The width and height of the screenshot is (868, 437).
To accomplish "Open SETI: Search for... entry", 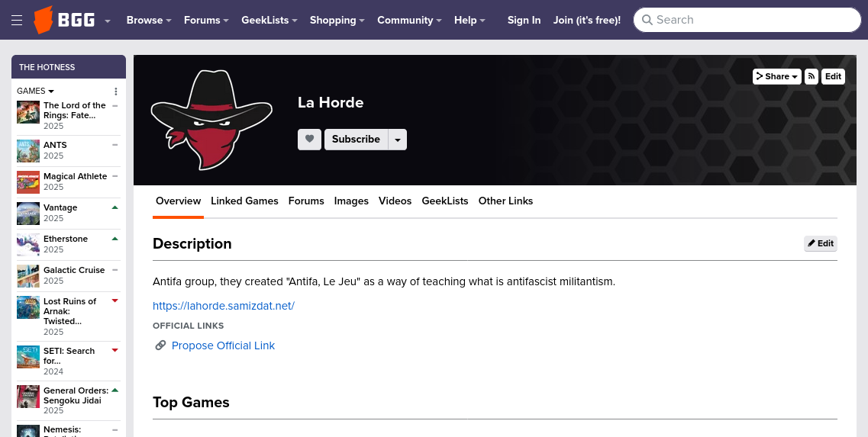I will tap(69, 356).
